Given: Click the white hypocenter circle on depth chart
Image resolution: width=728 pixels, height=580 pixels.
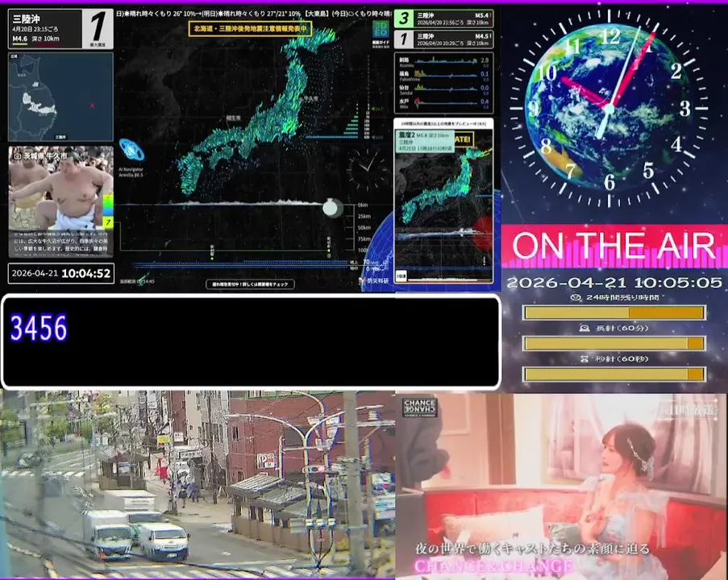Looking at the screenshot, I should pos(331,208).
